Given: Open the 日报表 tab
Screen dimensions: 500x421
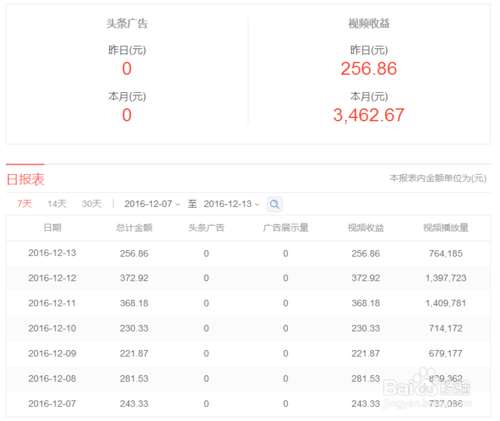Looking at the screenshot, I should tap(26, 179).
